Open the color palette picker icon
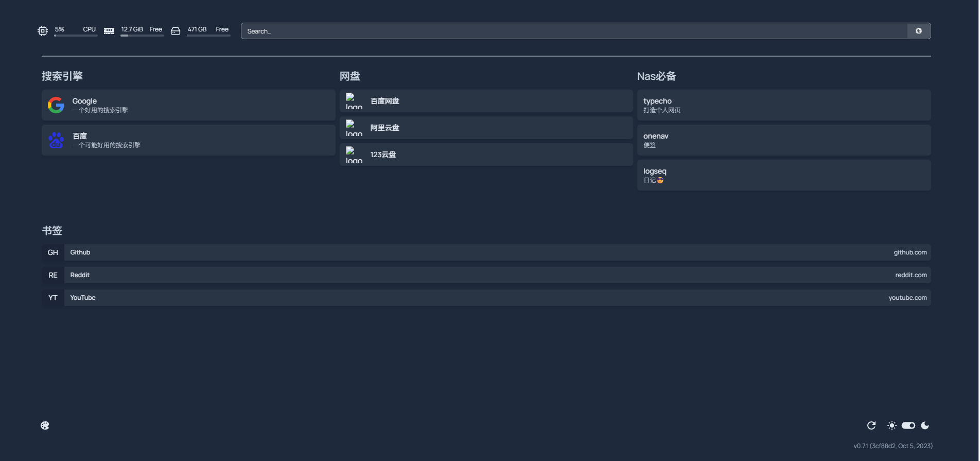Screen dimensions: 980x461 [x=45, y=425]
